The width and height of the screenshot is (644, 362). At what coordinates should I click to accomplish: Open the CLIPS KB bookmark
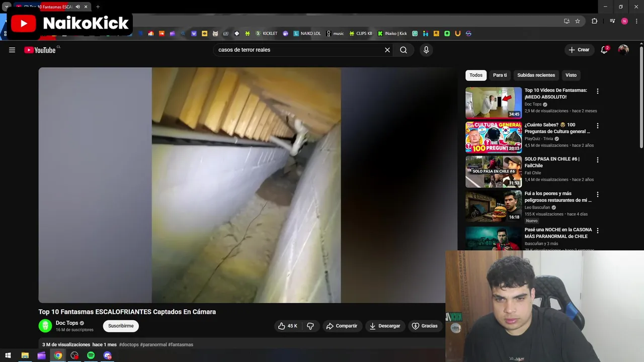[361, 34]
